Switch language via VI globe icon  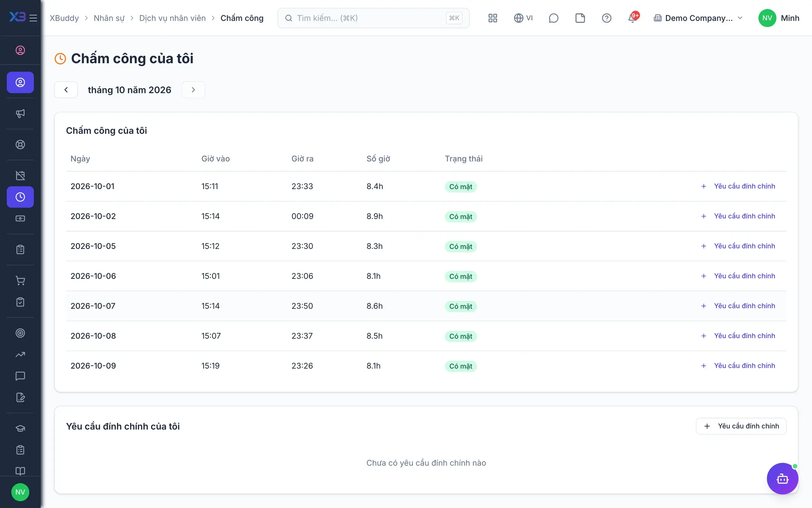(x=523, y=18)
